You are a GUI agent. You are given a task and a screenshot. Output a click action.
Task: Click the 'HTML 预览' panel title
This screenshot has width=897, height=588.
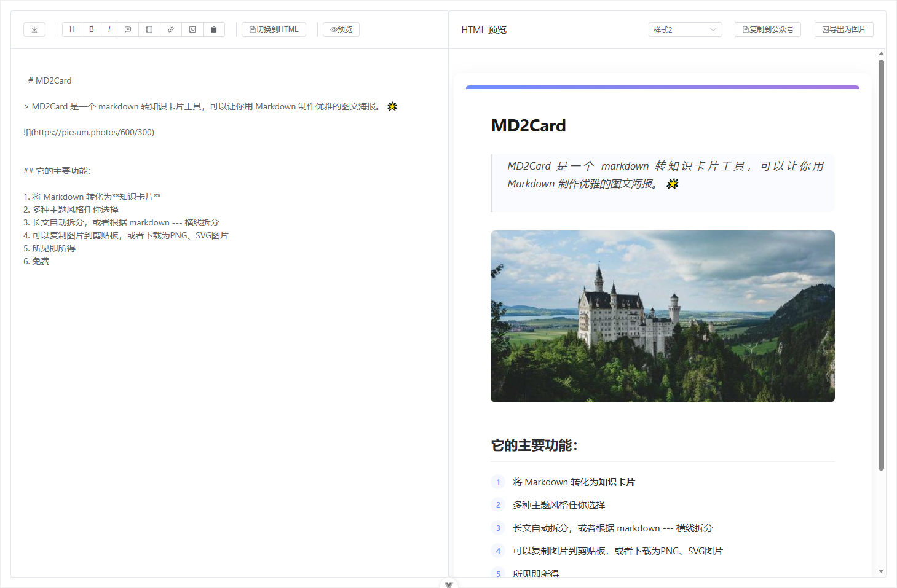[x=484, y=29]
